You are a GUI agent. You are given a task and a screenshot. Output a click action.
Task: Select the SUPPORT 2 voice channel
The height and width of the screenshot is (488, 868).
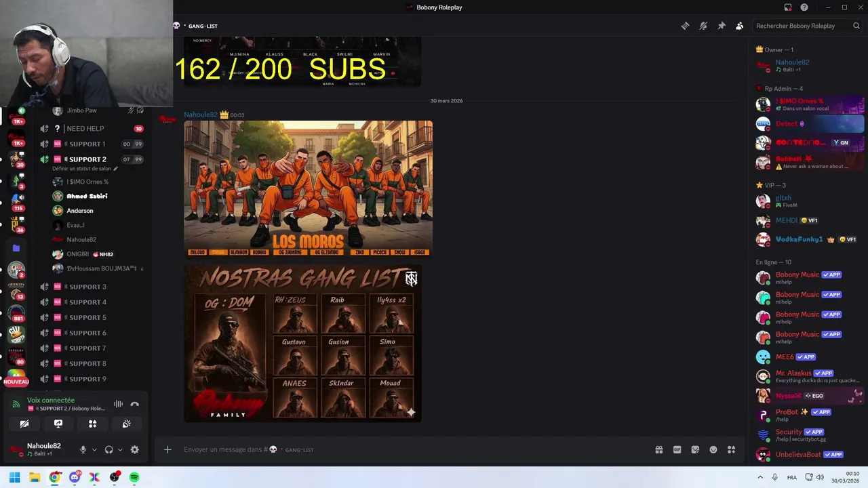tap(92, 159)
